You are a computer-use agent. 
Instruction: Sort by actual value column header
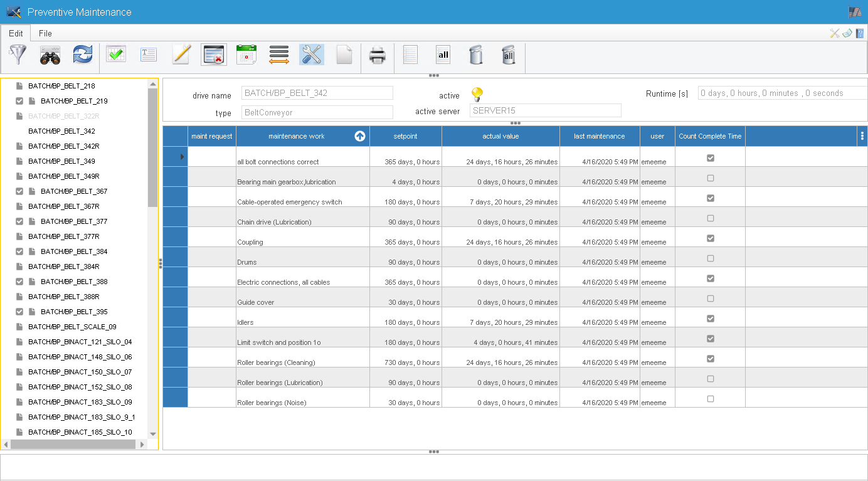pos(500,136)
